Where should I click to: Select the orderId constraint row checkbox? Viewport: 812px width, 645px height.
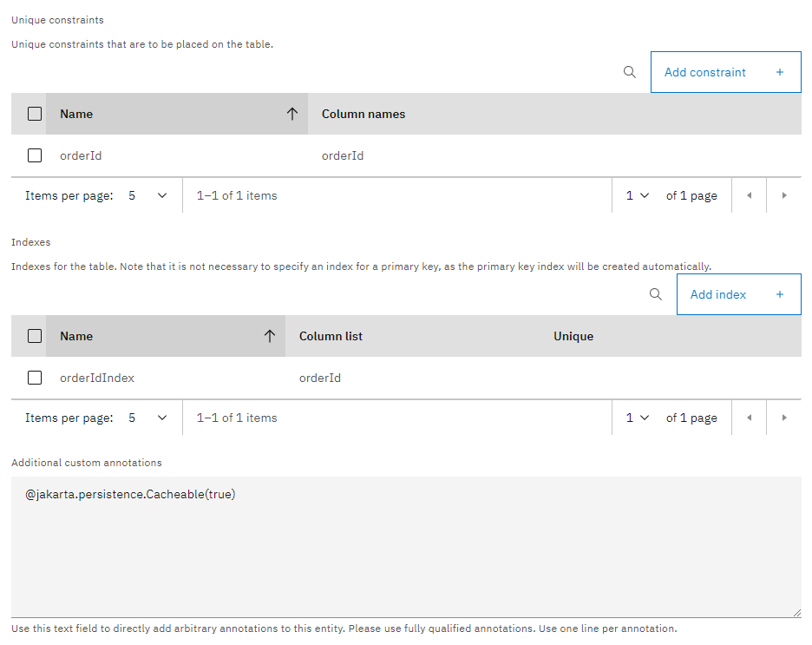click(x=35, y=155)
